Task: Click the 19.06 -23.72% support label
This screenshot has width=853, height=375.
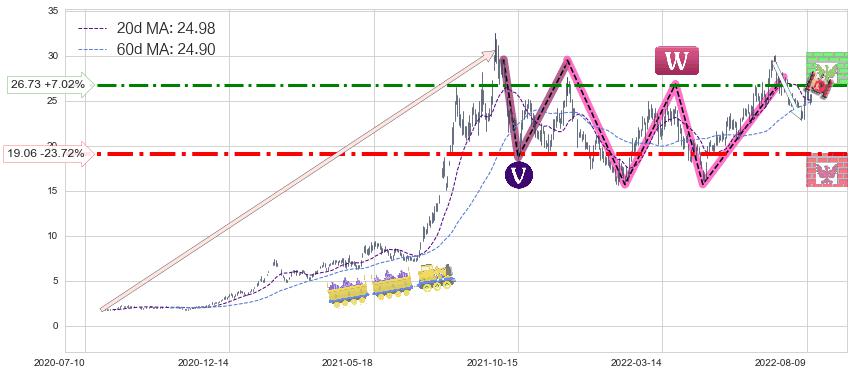Action: click(x=46, y=154)
